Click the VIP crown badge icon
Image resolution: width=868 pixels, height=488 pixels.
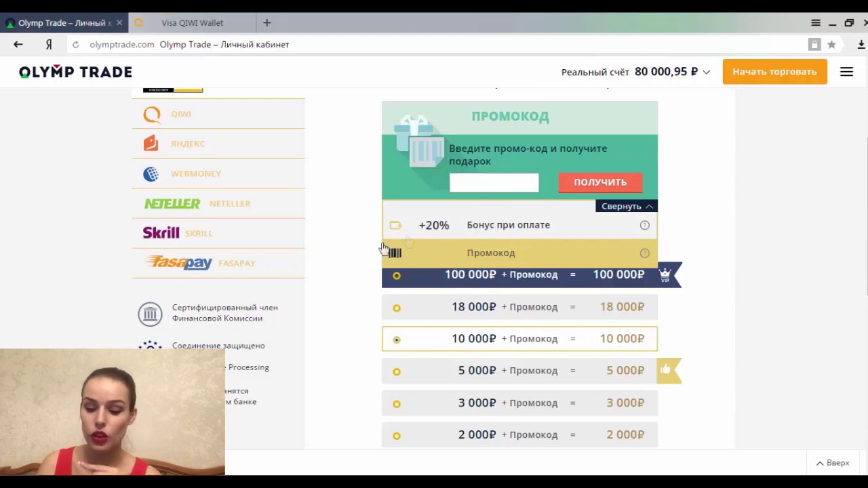coord(665,274)
